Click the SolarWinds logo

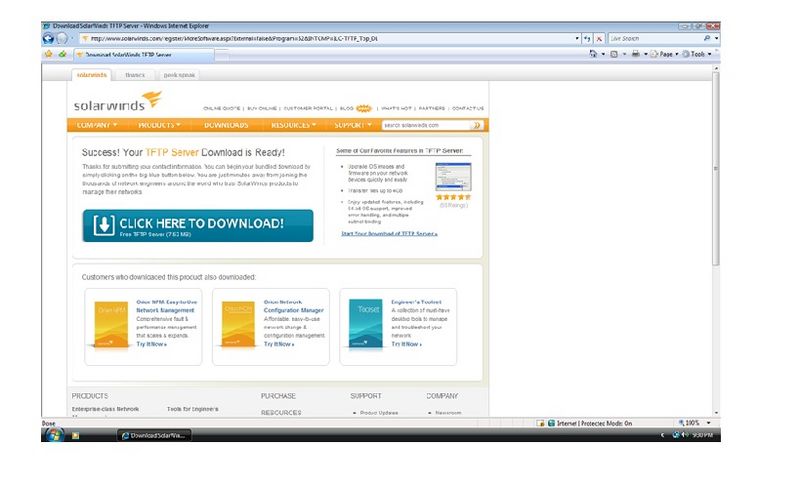[118, 101]
